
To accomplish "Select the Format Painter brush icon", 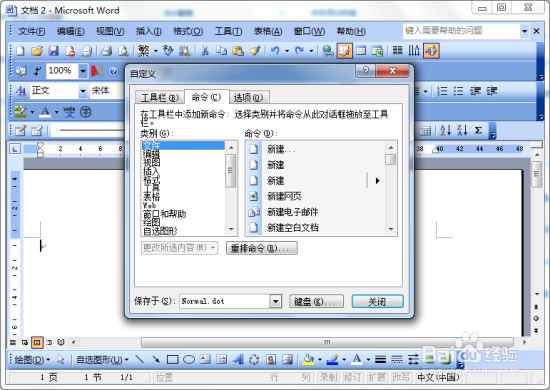I will 255,51.
